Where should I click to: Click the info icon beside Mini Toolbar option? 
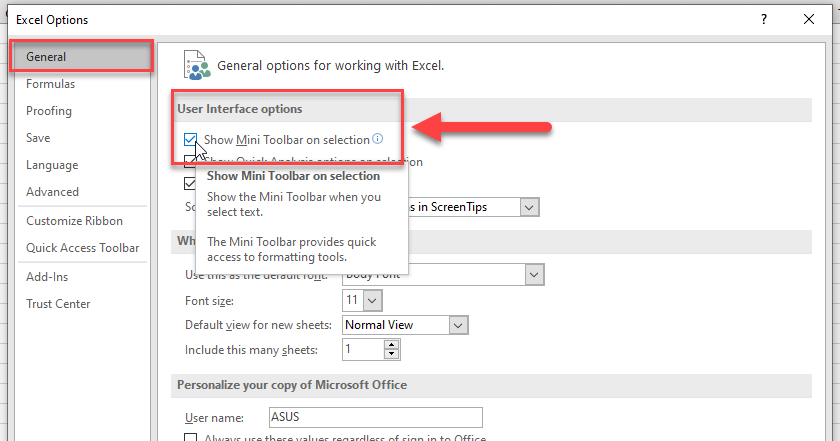[x=378, y=139]
